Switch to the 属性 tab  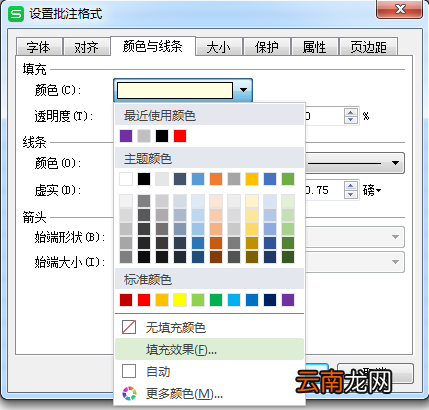[314, 47]
